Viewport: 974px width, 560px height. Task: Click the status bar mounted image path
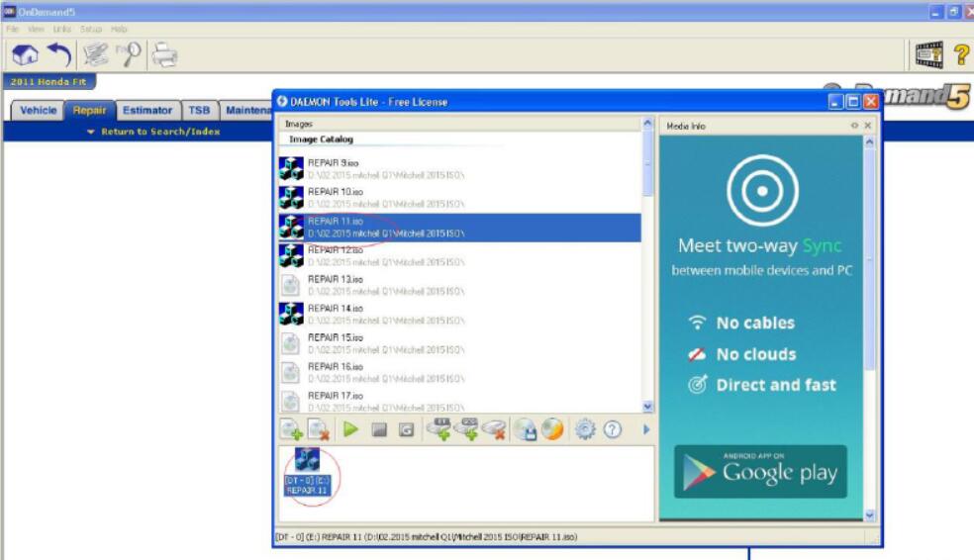[x=426, y=537]
